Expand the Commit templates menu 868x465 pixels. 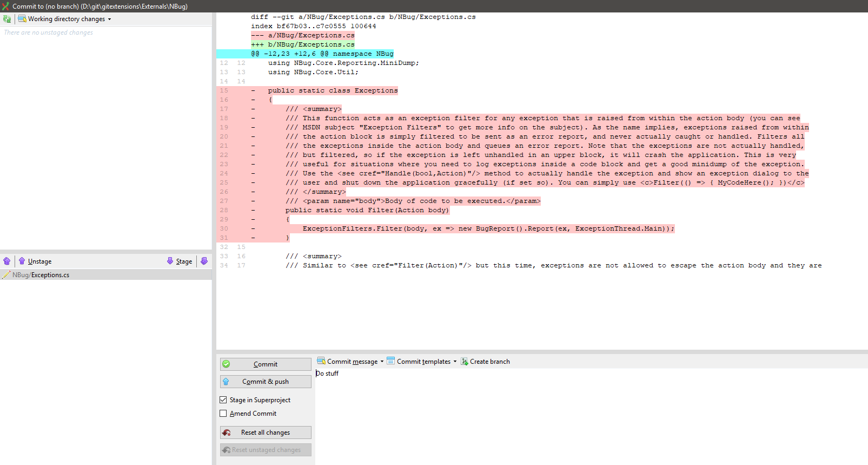pyautogui.click(x=422, y=361)
